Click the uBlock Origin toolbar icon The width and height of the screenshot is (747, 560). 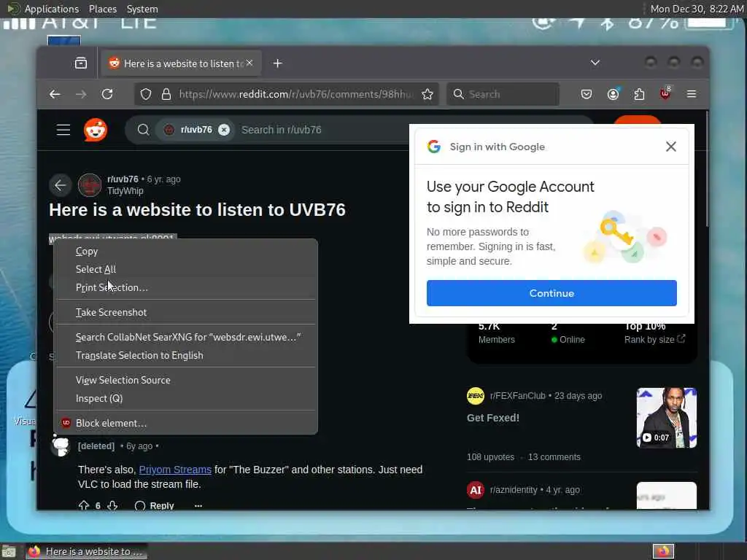point(665,93)
